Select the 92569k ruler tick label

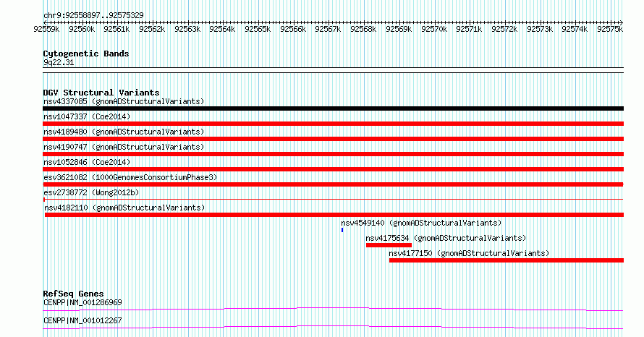coord(399,29)
